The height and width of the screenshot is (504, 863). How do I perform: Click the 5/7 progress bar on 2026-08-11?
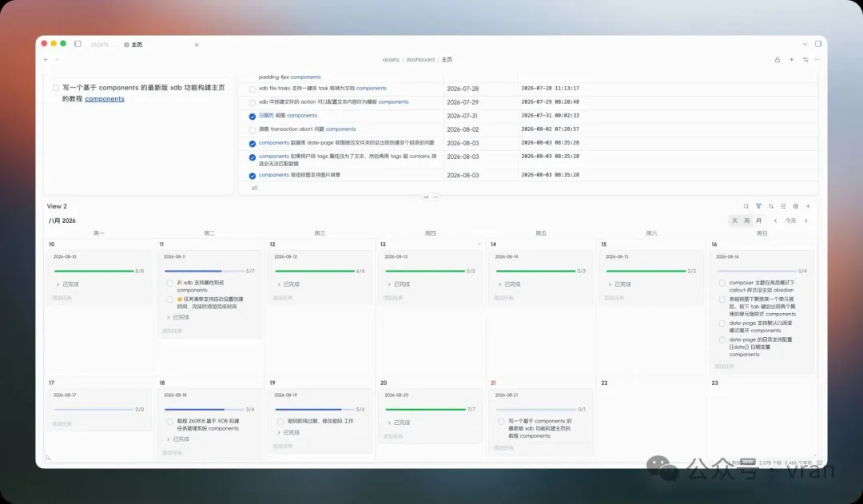coord(205,272)
